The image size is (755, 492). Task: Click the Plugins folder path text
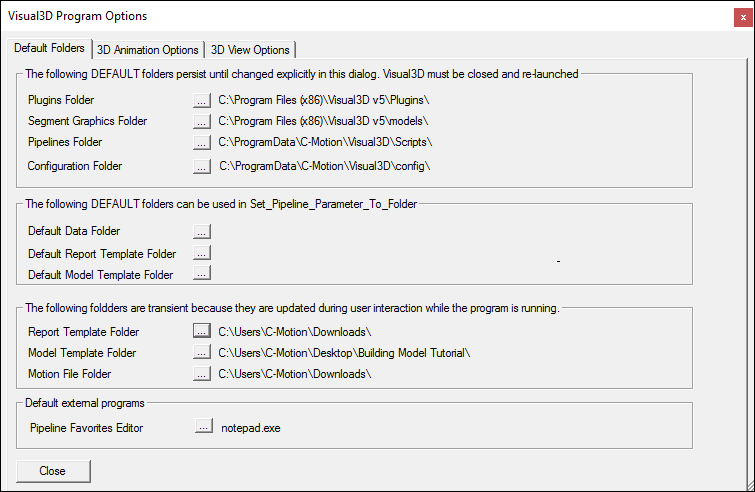324,100
